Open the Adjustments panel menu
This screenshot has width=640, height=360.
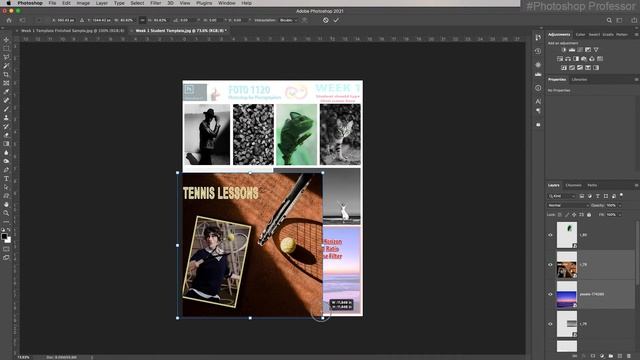(x=636, y=35)
